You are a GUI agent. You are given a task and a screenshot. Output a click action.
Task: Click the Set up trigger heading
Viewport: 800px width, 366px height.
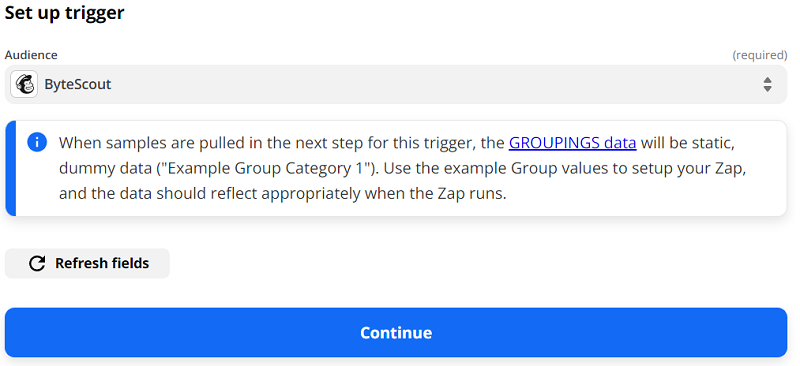click(64, 13)
